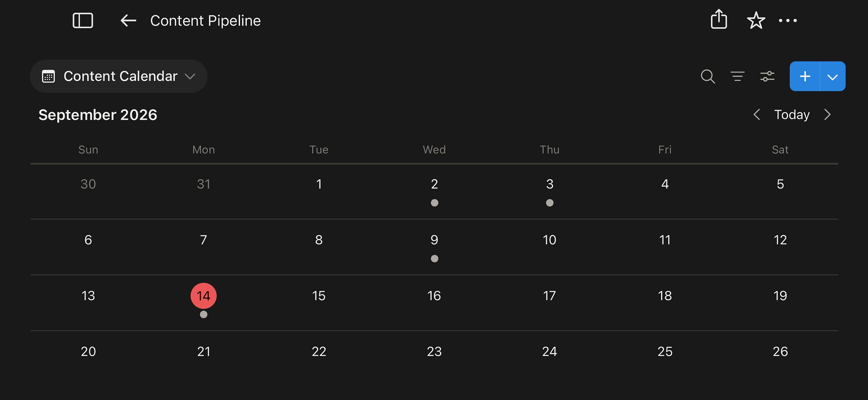Favorite this page with the star

tap(756, 21)
